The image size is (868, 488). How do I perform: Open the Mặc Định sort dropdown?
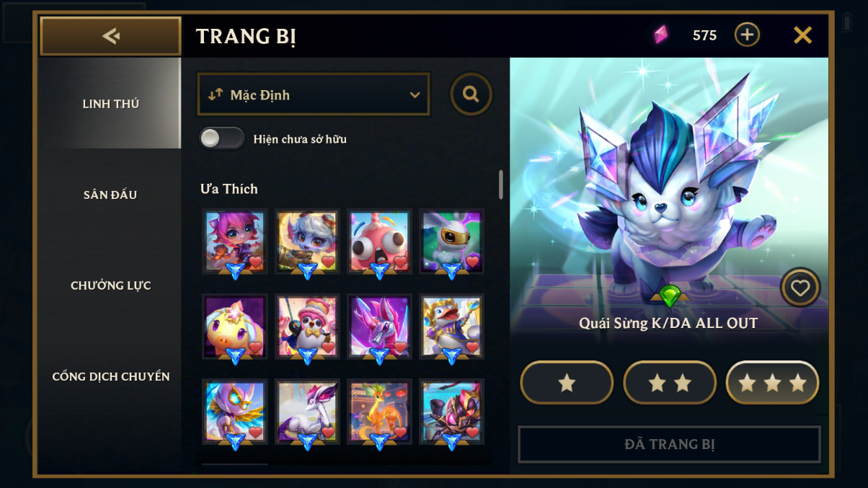click(x=314, y=94)
